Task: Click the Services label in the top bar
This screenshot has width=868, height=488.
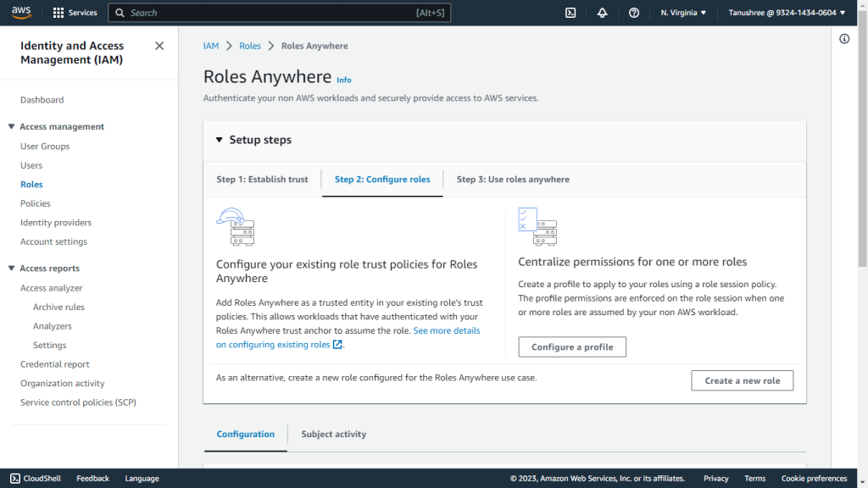Action: (x=82, y=13)
